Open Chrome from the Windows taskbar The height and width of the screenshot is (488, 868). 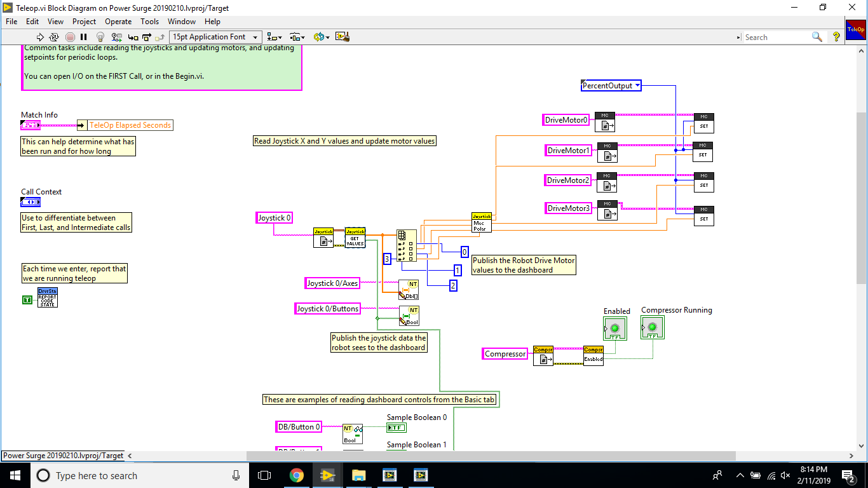click(296, 475)
